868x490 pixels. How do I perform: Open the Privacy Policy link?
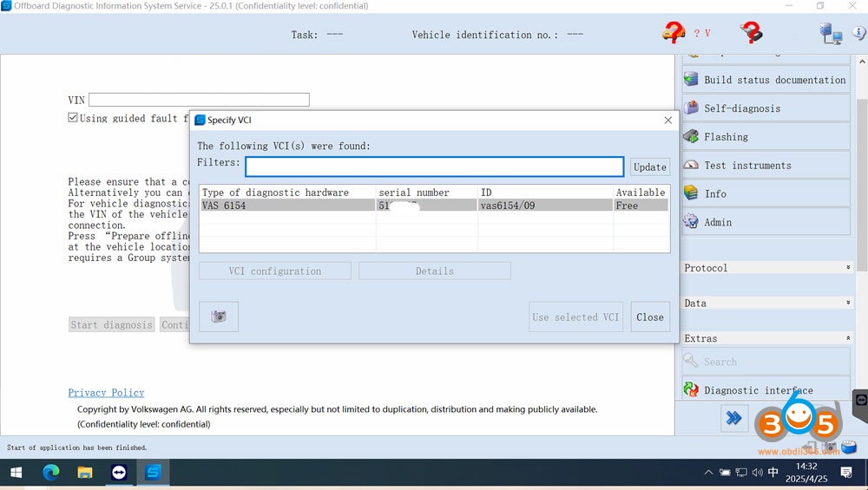tap(106, 393)
